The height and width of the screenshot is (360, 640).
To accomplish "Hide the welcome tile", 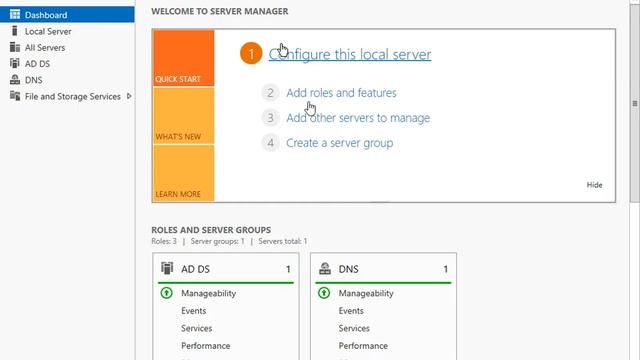I will [x=594, y=185].
